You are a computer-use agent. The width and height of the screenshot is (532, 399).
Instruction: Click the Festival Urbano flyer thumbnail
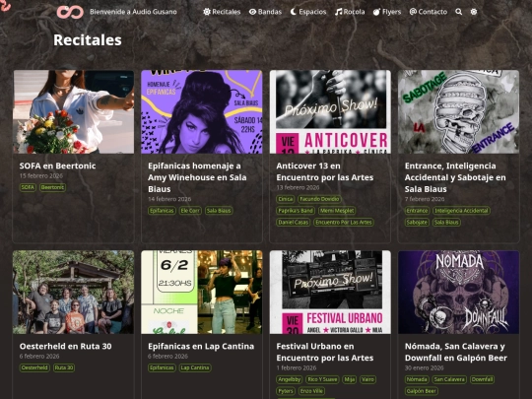click(330, 293)
